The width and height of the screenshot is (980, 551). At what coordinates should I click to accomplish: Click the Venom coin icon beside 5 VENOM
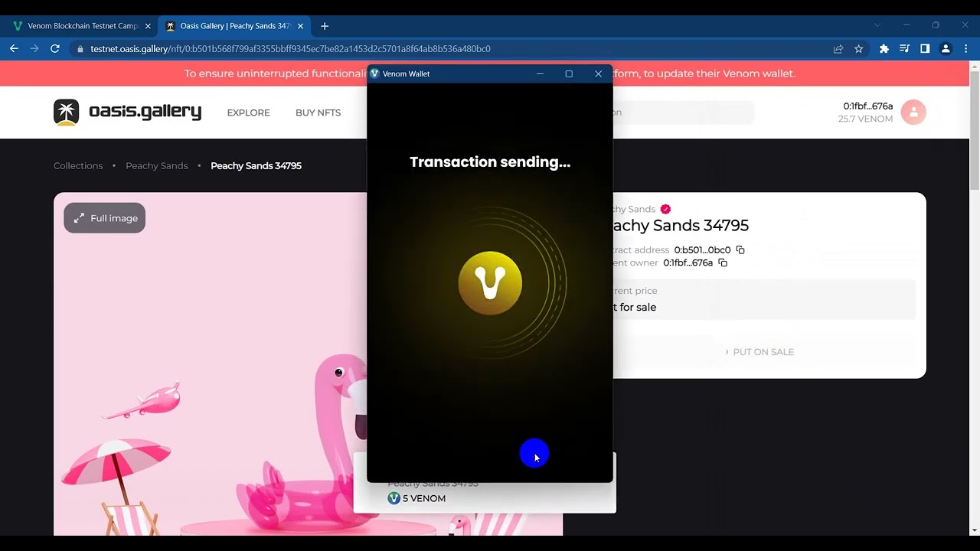(394, 498)
